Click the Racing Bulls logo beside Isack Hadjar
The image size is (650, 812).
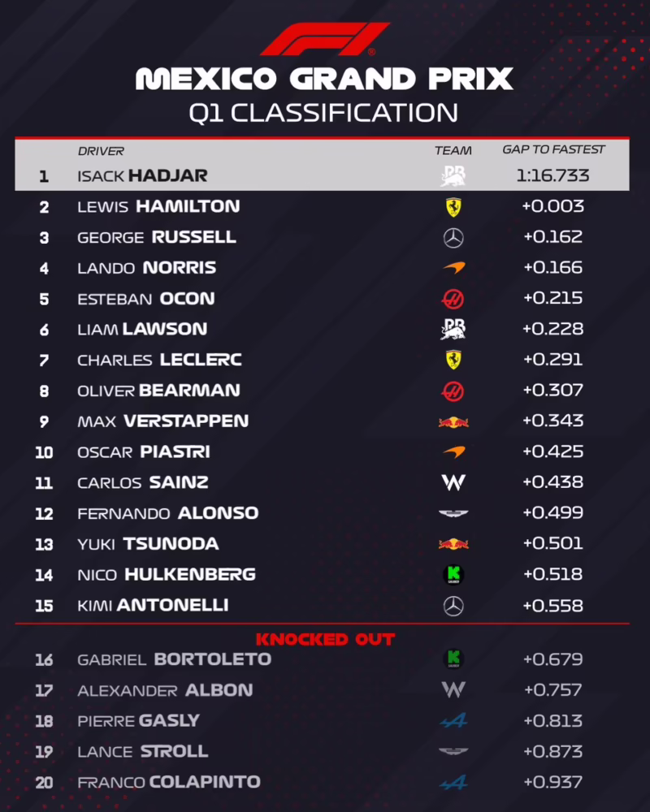[453, 175]
